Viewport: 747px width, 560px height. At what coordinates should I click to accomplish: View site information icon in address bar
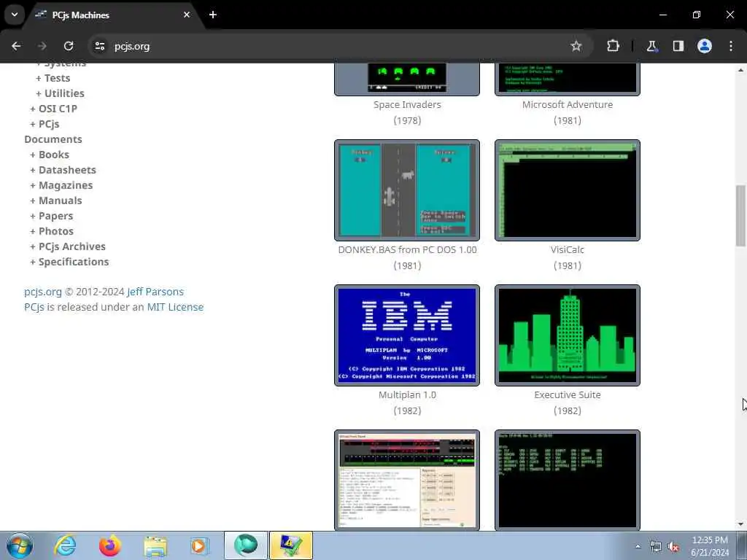[99, 46]
